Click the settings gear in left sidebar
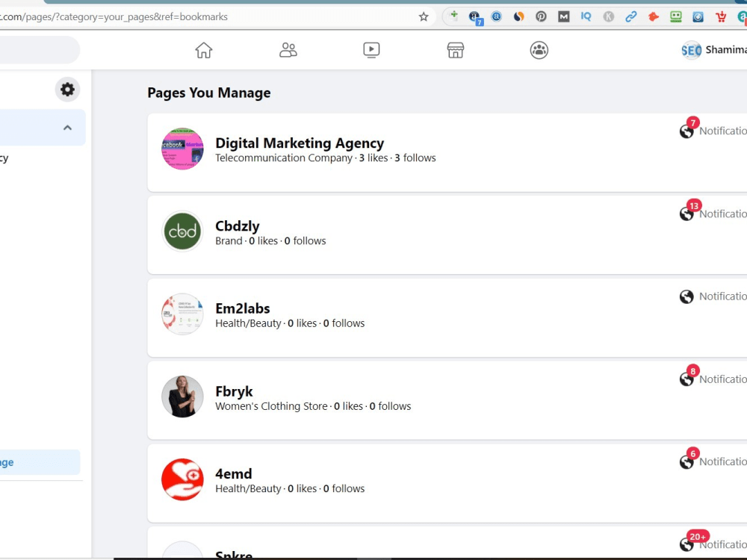747x560 pixels. [68, 90]
